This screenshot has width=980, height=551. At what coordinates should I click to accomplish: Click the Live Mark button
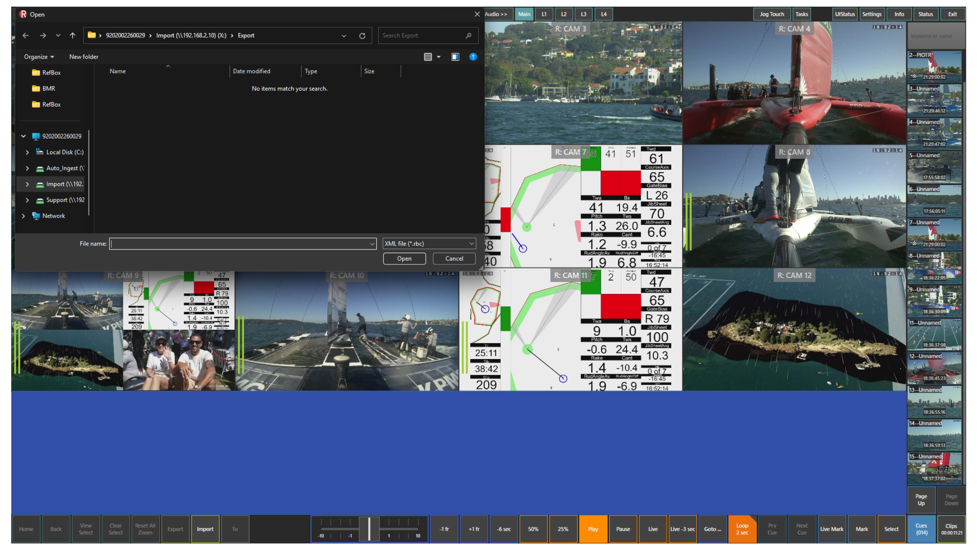coord(832,529)
